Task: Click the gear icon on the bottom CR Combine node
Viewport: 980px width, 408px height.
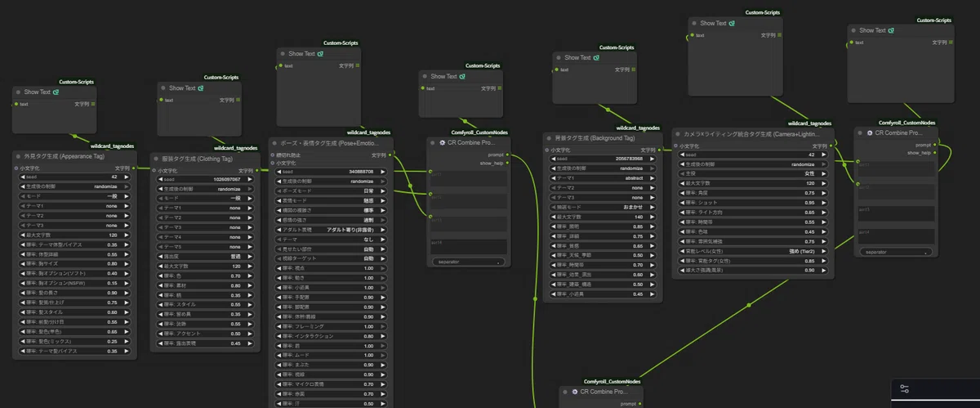Action: click(574, 392)
